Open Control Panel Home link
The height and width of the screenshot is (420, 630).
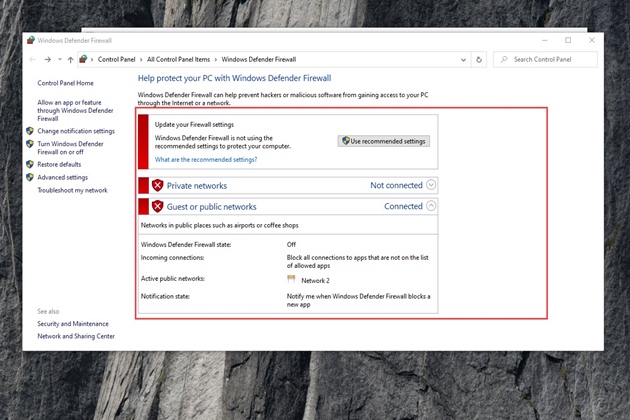[x=65, y=83]
